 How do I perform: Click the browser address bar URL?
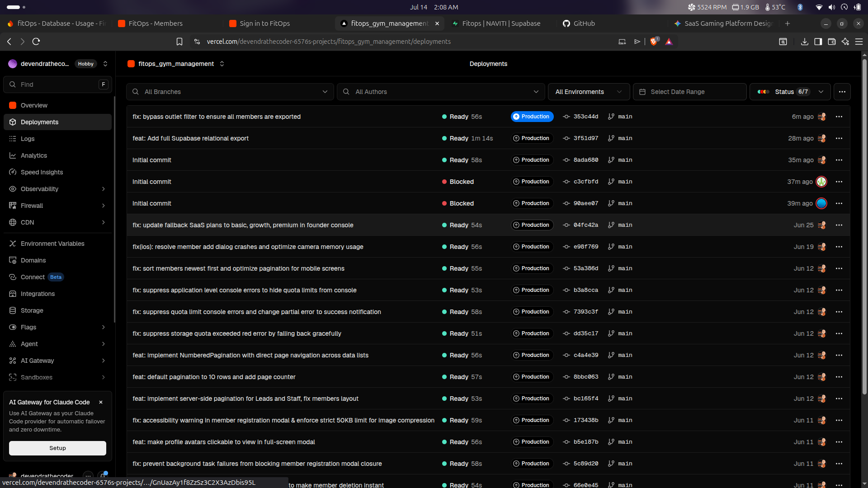329,42
